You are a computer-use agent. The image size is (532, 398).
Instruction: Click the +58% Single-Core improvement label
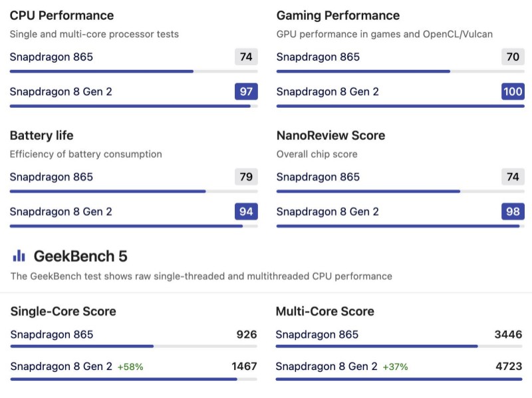point(130,367)
